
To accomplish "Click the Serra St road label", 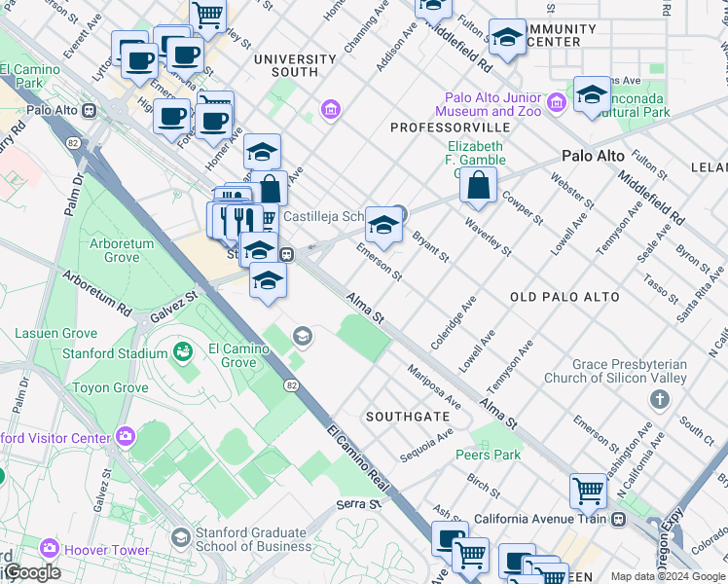I will click(x=358, y=504).
